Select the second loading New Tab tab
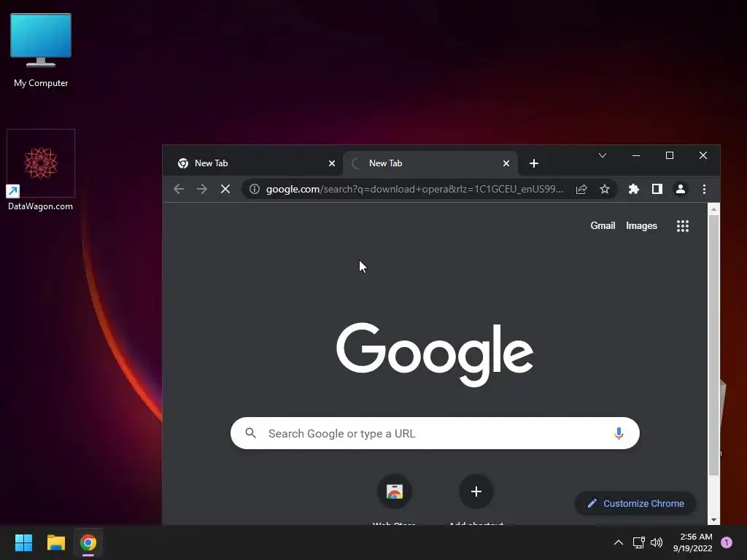 pos(429,163)
